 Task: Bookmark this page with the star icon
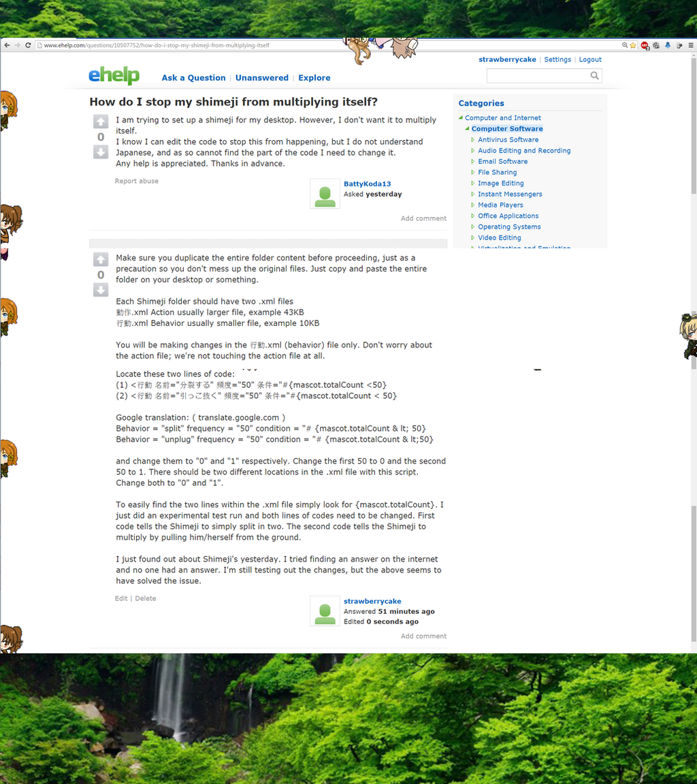(x=633, y=45)
